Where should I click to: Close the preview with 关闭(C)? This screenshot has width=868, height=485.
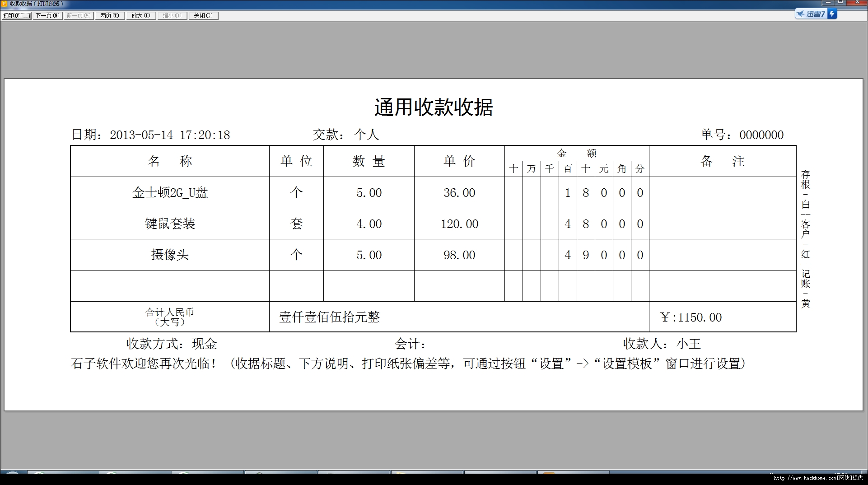pyautogui.click(x=203, y=15)
